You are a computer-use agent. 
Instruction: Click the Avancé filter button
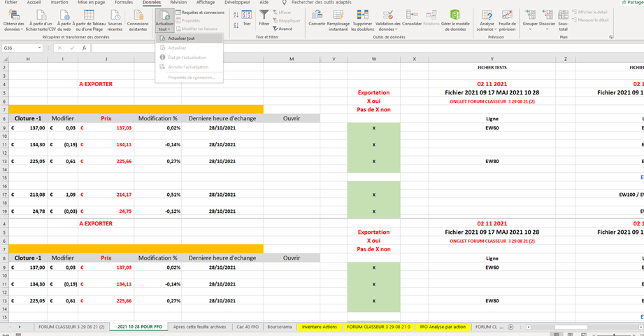282,29
